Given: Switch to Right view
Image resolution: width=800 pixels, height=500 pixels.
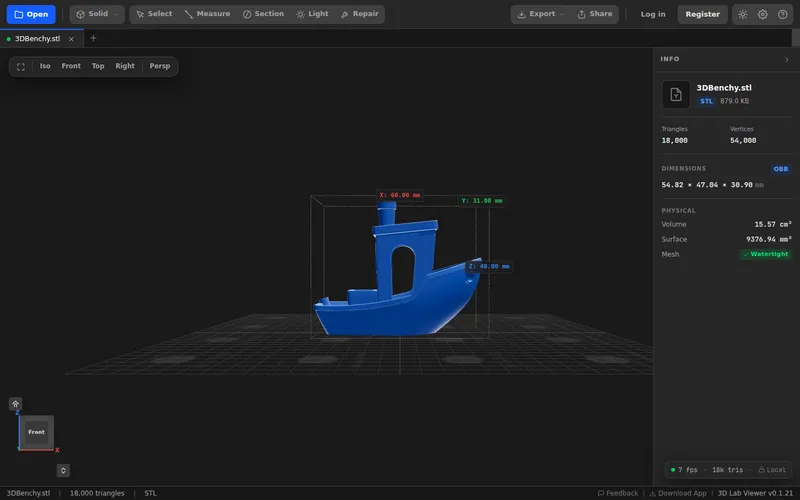Looking at the screenshot, I should pos(125,66).
